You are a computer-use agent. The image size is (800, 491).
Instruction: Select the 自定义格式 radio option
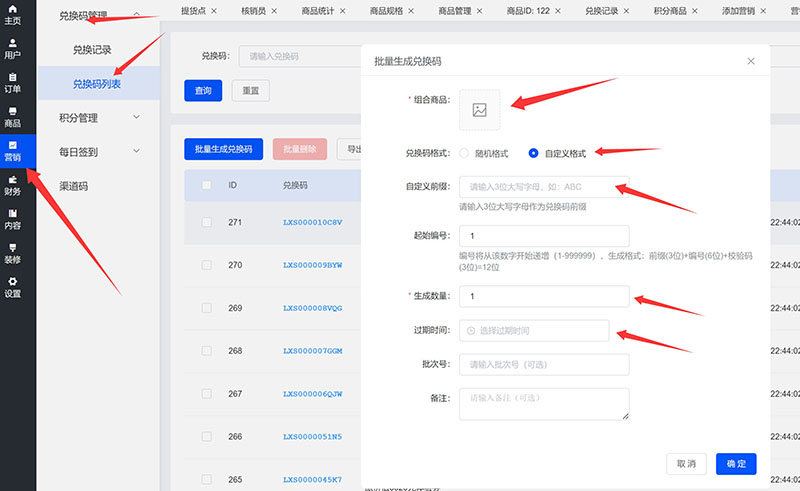[x=534, y=153]
